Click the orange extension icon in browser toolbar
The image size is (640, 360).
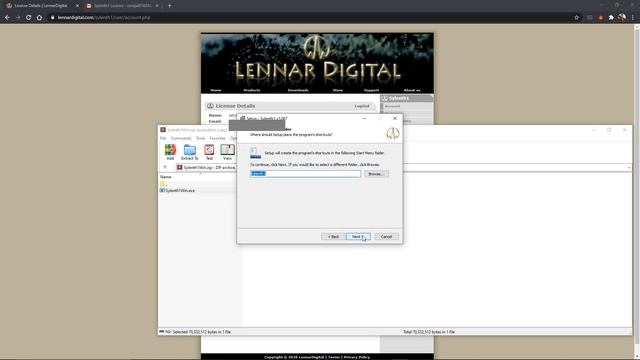pyautogui.click(x=600, y=18)
